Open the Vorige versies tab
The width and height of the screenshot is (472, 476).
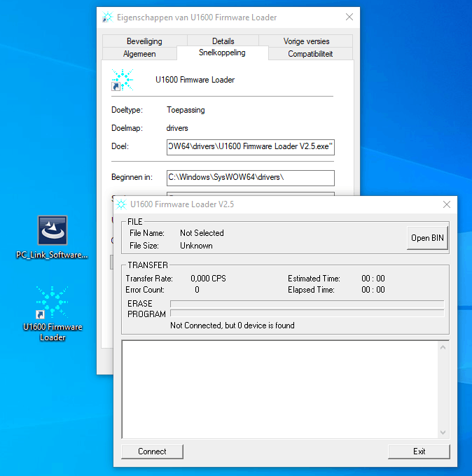click(306, 41)
